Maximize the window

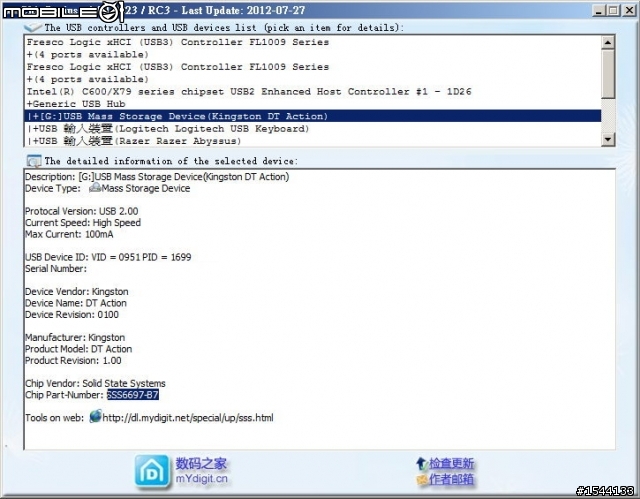coord(613,10)
